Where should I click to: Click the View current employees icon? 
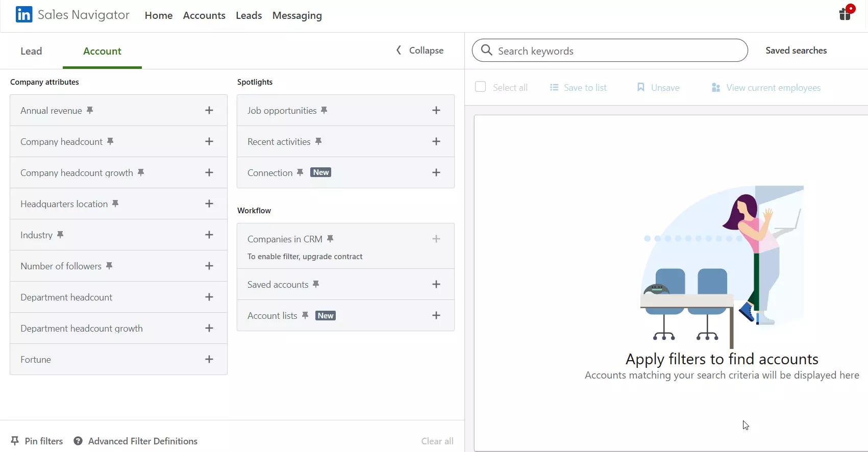[716, 88]
